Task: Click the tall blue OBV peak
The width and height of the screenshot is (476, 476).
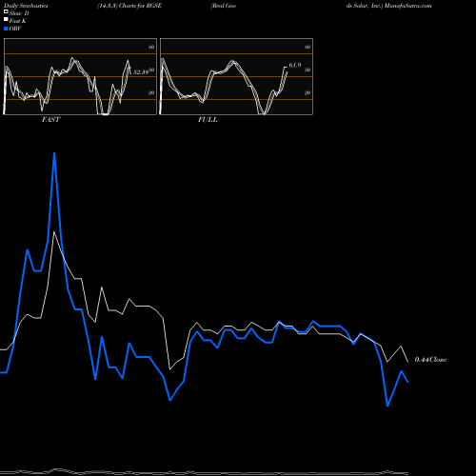Action: 54,154
